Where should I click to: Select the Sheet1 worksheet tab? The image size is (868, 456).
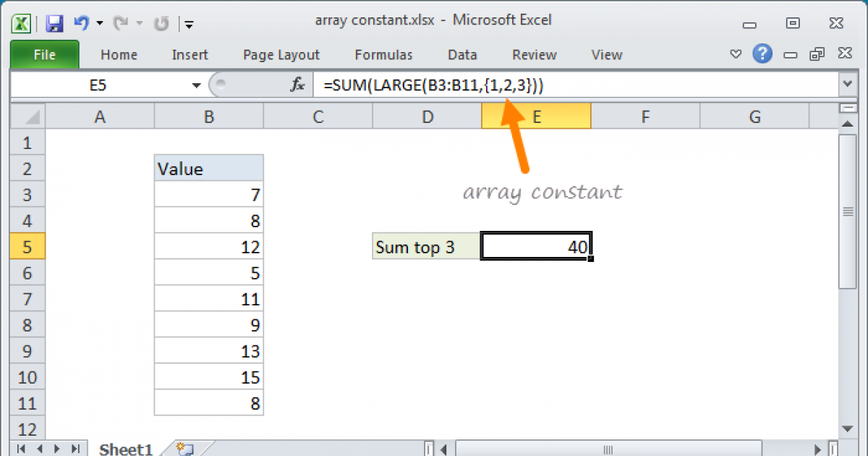(126, 449)
